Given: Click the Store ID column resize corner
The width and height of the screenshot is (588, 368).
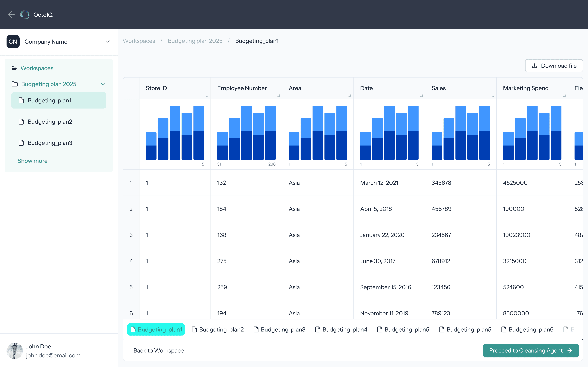Looking at the screenshot, I should coord(207,96).
